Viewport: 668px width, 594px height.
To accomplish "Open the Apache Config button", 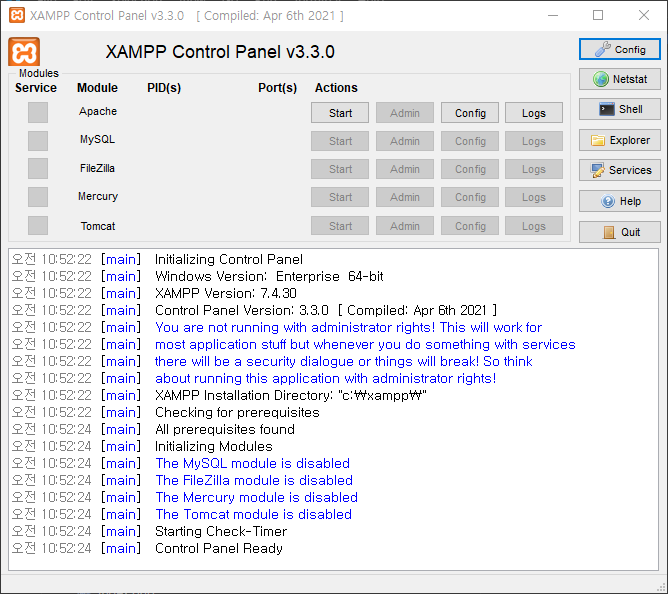I will (470, 113).
